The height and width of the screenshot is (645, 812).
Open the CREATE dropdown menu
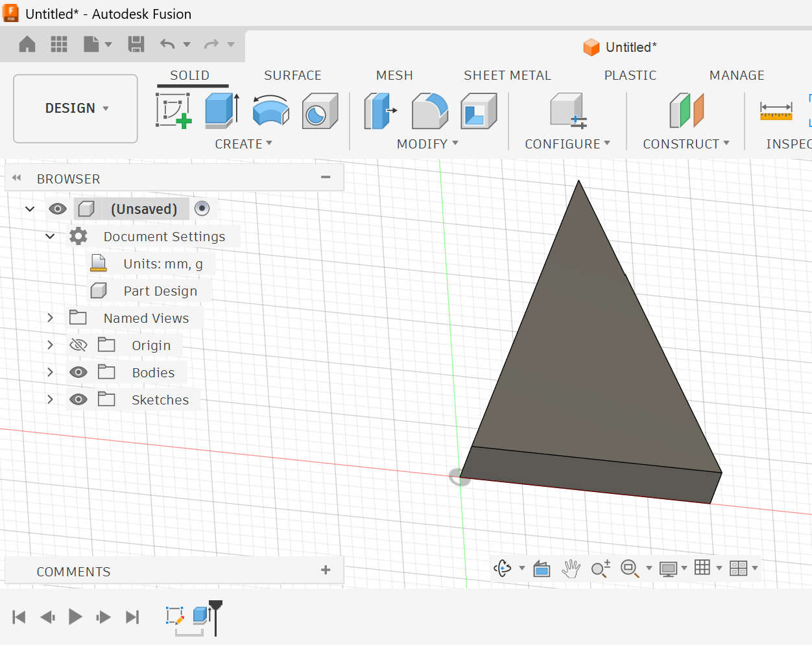click(x=243, y=144)
